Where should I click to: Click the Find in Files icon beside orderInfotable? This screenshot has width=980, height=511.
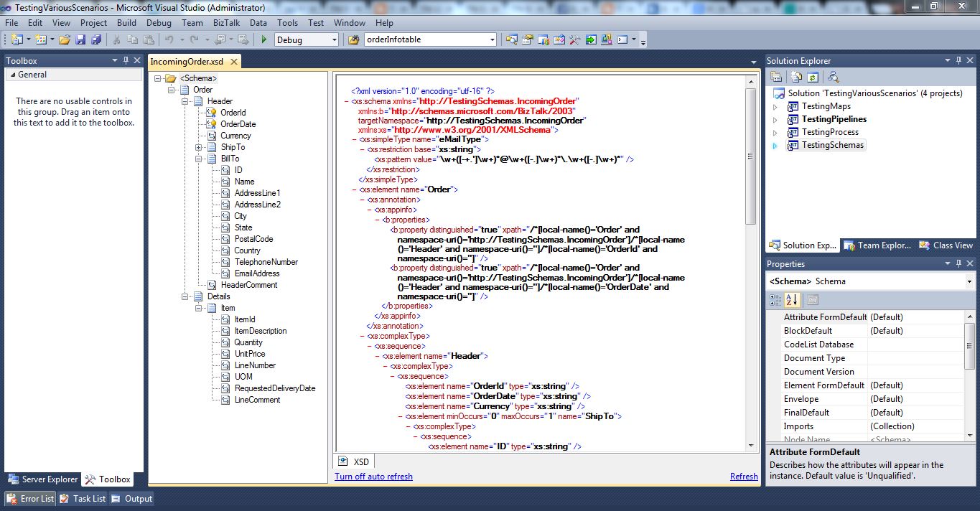(353, 39)
